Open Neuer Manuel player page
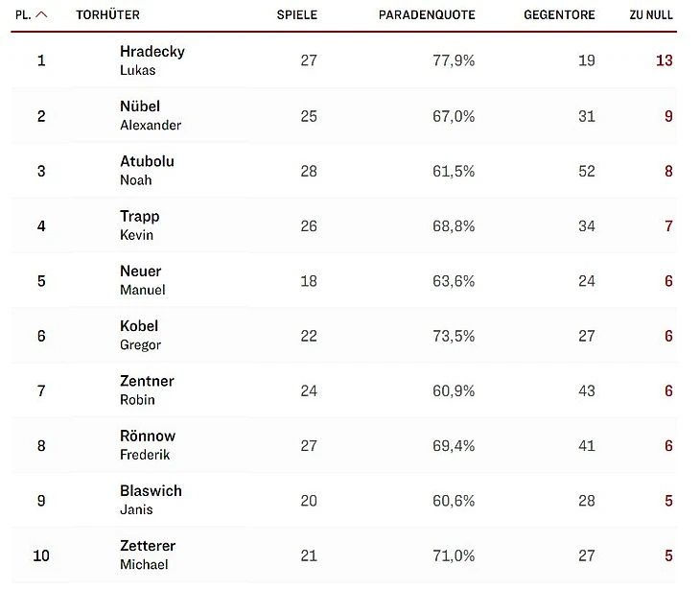 click(143, 280)
